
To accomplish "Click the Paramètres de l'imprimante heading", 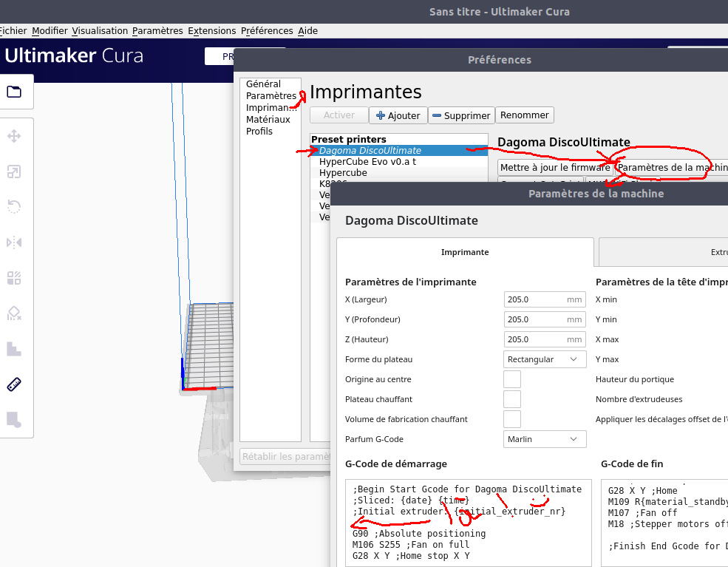I will [x=410, y=282].
